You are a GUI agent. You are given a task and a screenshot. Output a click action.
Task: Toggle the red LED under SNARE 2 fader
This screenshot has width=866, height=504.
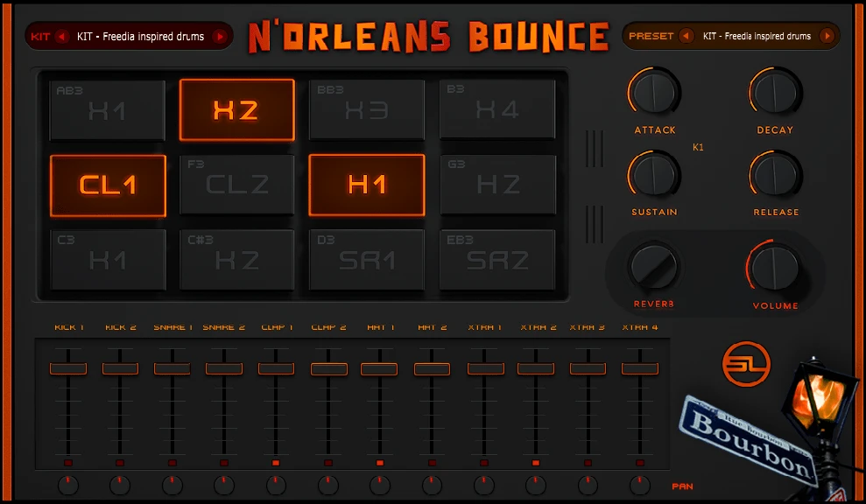(x=223, y=463)
